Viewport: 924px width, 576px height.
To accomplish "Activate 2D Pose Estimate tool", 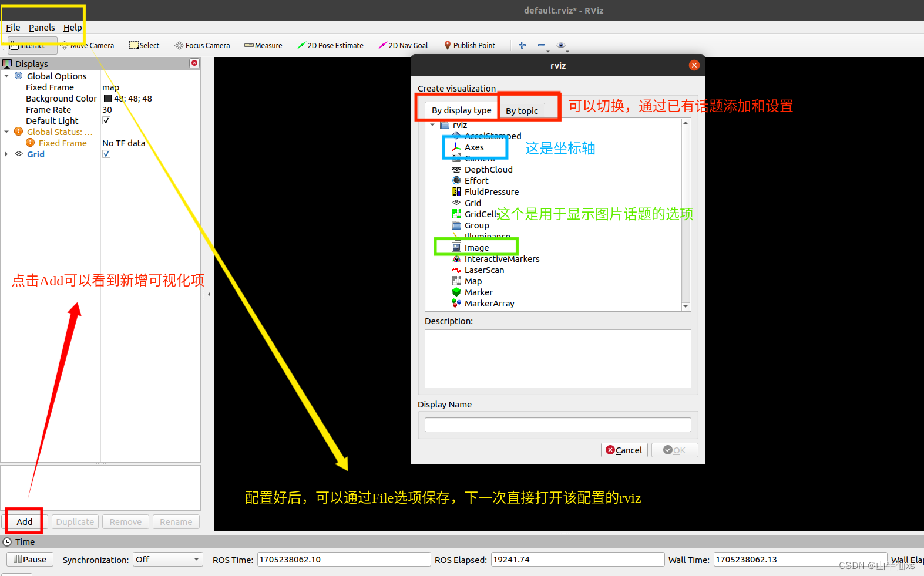I will (x=330, y=45).
